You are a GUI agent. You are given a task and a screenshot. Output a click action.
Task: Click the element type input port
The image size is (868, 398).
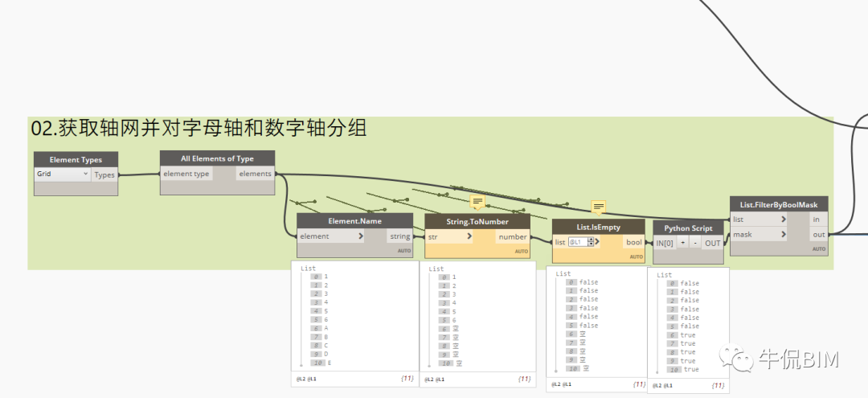click(186, 173)
